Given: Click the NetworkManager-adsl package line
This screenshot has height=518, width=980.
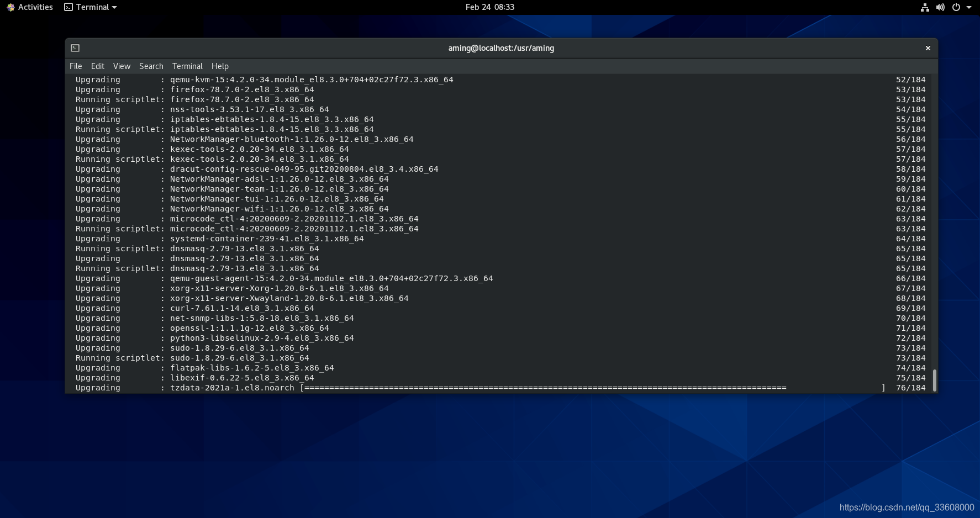Looking at the screenshot, I should [500, 179].
